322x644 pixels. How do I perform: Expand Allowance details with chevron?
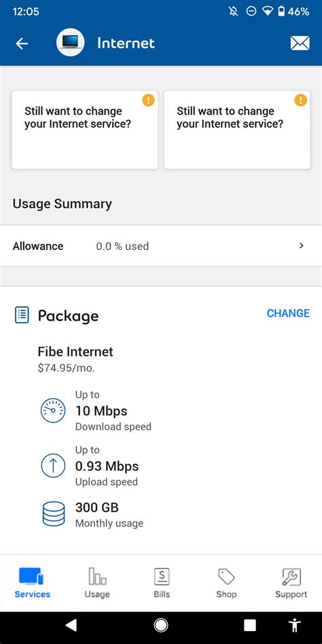(302, 246)
